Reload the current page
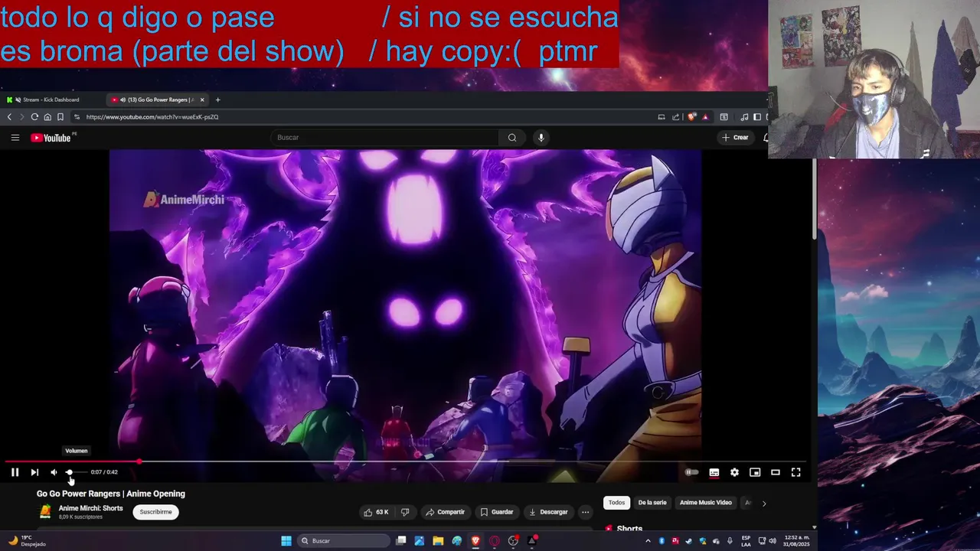 pyautogui.click(x=34, y=117)
